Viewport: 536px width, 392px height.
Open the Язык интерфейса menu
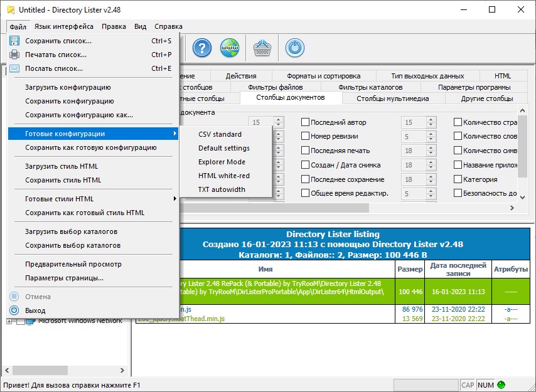pos(63,26)
